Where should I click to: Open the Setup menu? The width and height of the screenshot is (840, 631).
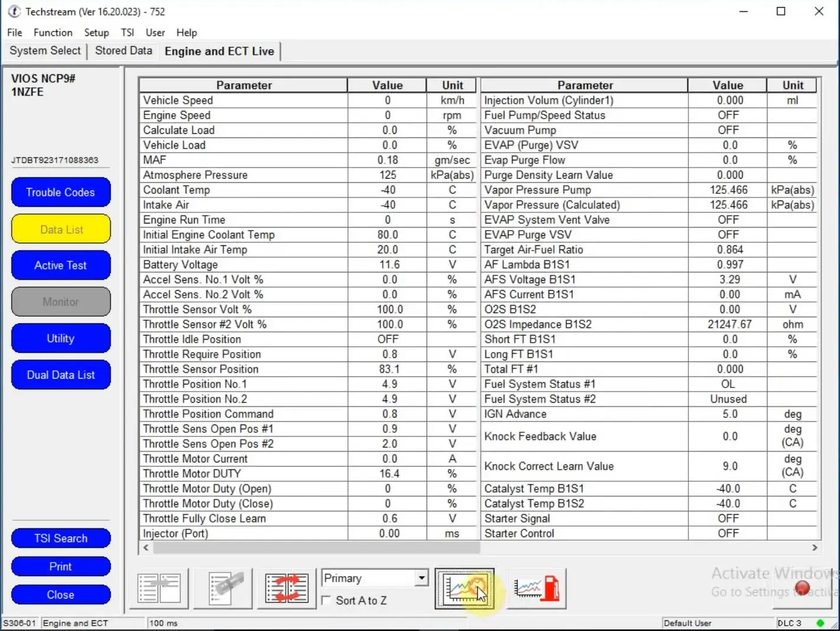96,32
